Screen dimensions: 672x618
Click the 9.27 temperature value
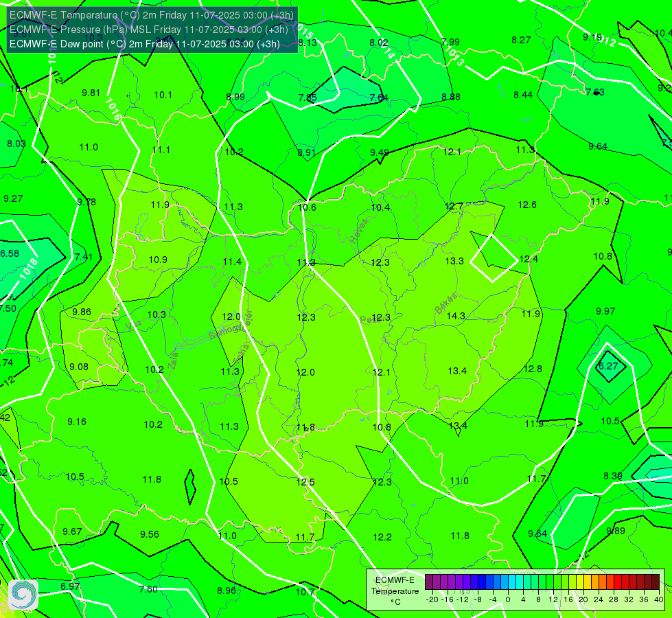tap(13, 198)
